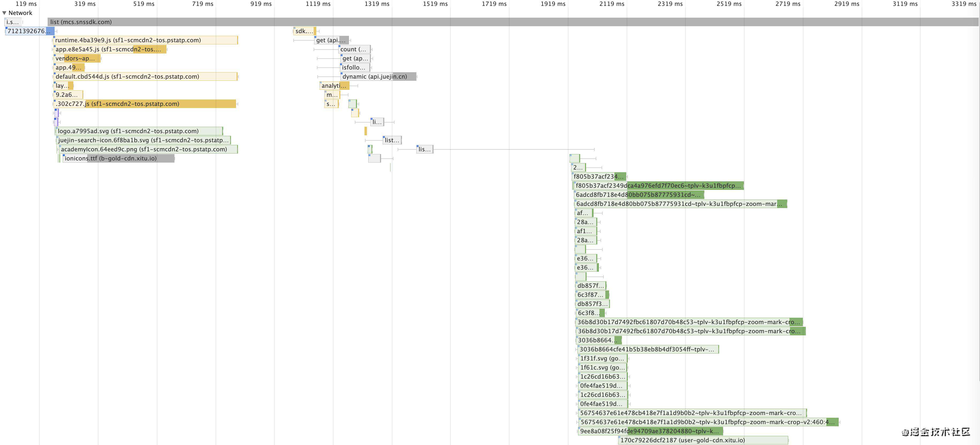Select the f805b37acf2349dca4a976efd7f70ec6 image request
The image size is (980, 445).
tap(658, 186)
